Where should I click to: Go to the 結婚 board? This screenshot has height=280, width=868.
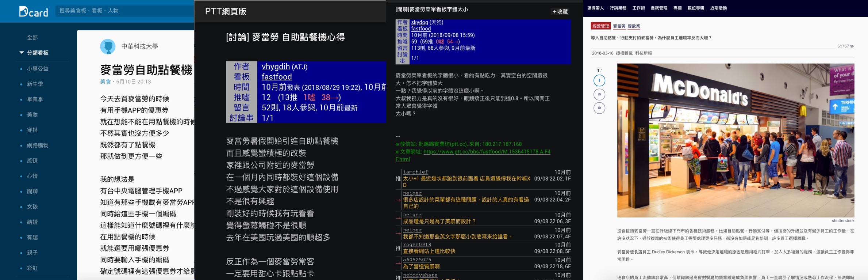(x=32, y=222)
